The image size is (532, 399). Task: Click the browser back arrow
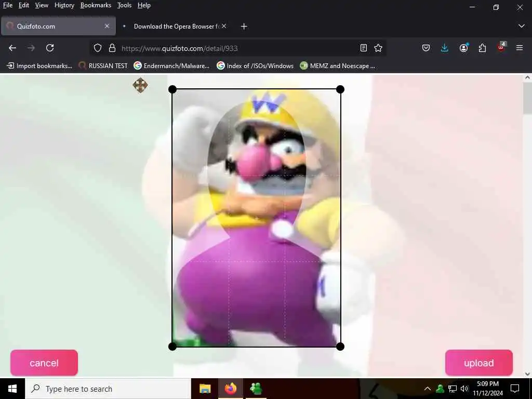[12, 48]
